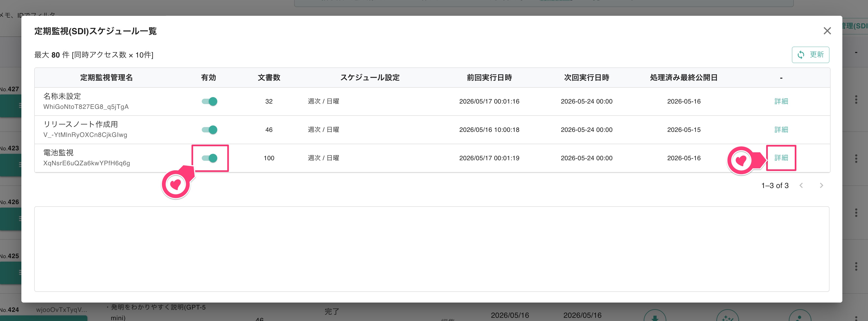Select the リリースノート作成用 schedule name

pyautogui.click(x=80, y=124)
